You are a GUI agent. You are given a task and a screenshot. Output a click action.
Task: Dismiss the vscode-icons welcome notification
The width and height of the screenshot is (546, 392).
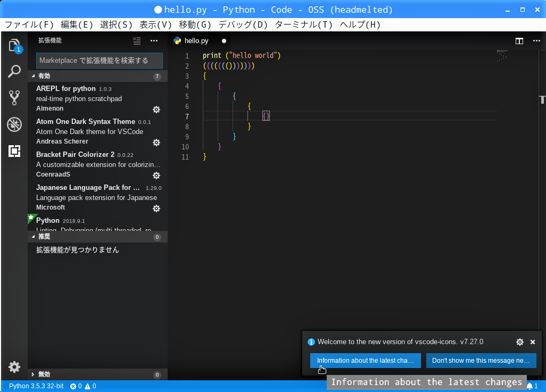(532, 342)
